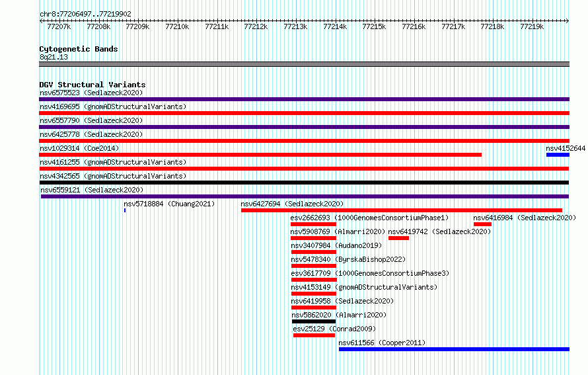Open nsv4342565 gnomAD variant label

tap(113, 176)
